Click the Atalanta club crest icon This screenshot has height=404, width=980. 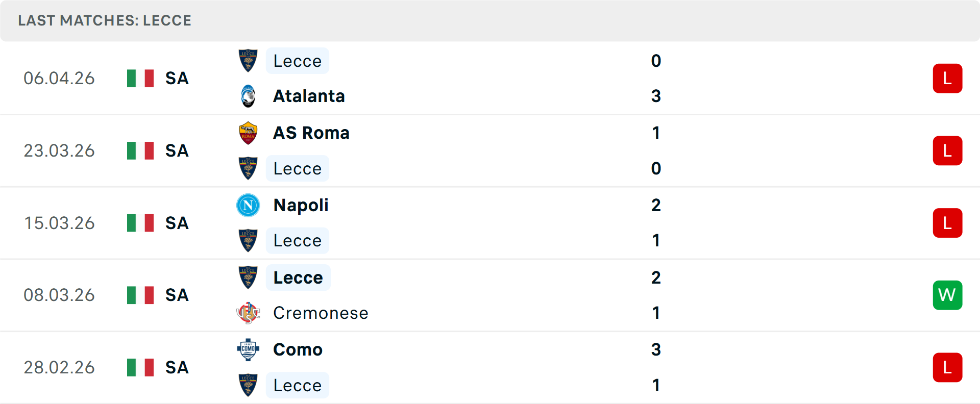[248, 96]
